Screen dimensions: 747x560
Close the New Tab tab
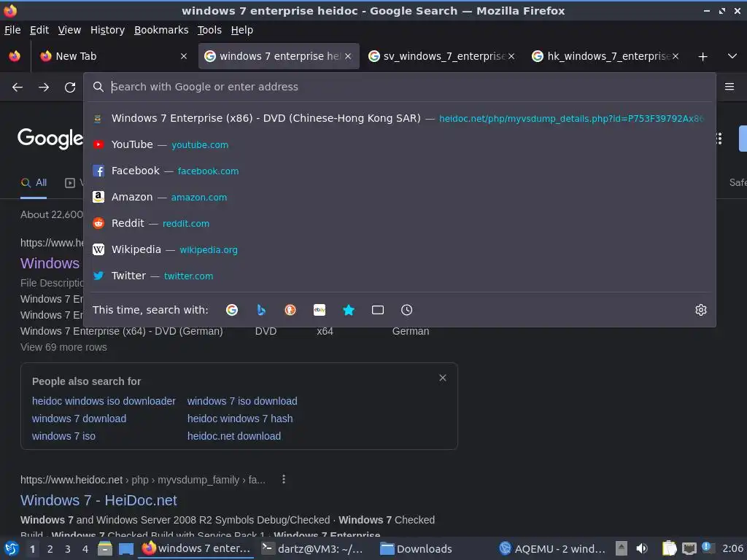tap(184, 56)
